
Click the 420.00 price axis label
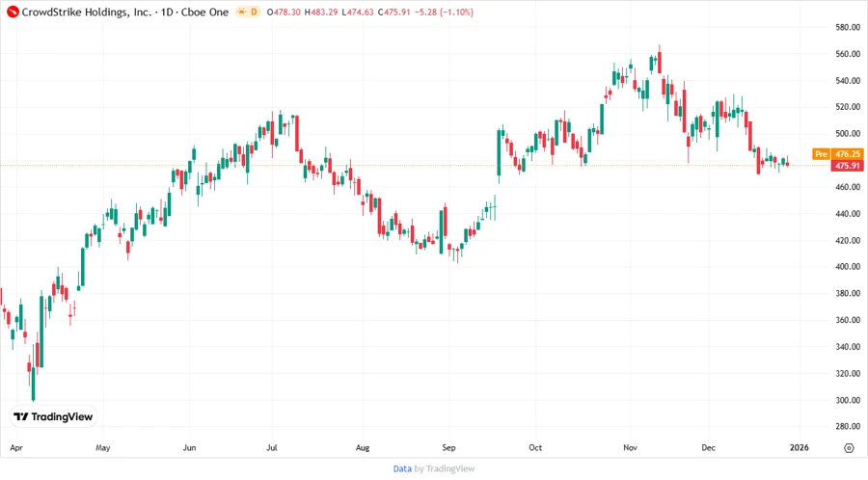pyautogui.click(x=848, y=240)
